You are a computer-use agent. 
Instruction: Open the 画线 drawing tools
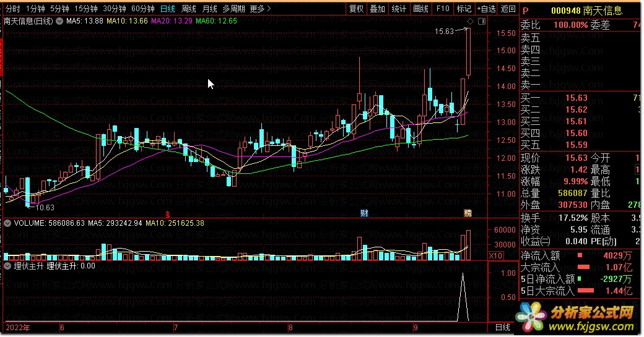pos(420,9)
